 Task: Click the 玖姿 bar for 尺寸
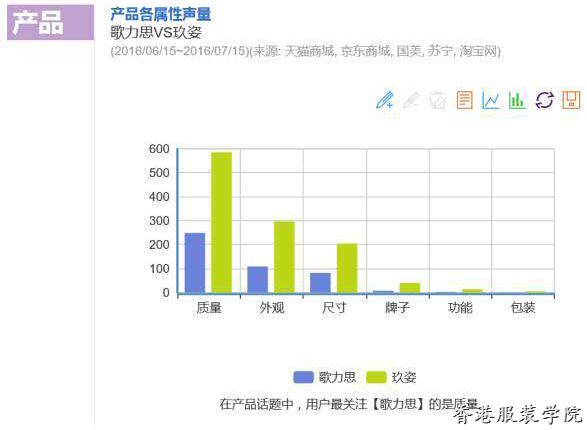pyautogui.click(x=347, y=268)
